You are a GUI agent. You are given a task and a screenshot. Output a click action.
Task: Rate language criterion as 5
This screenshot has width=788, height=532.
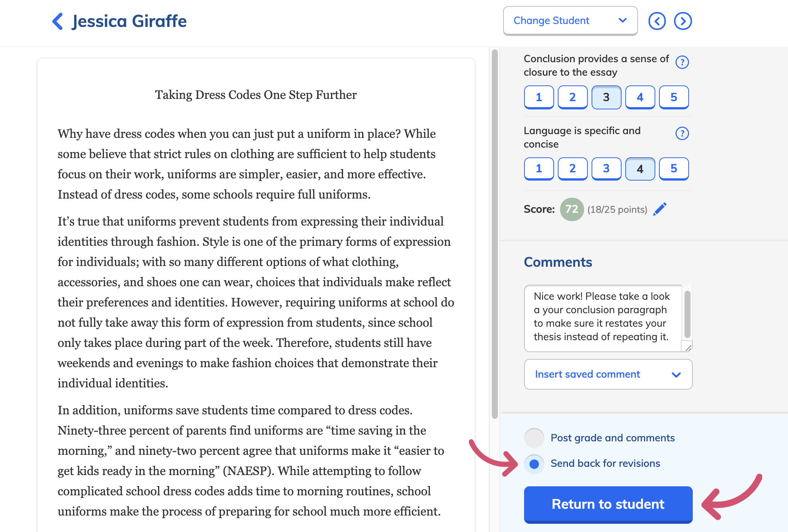[x=674, y=169]
